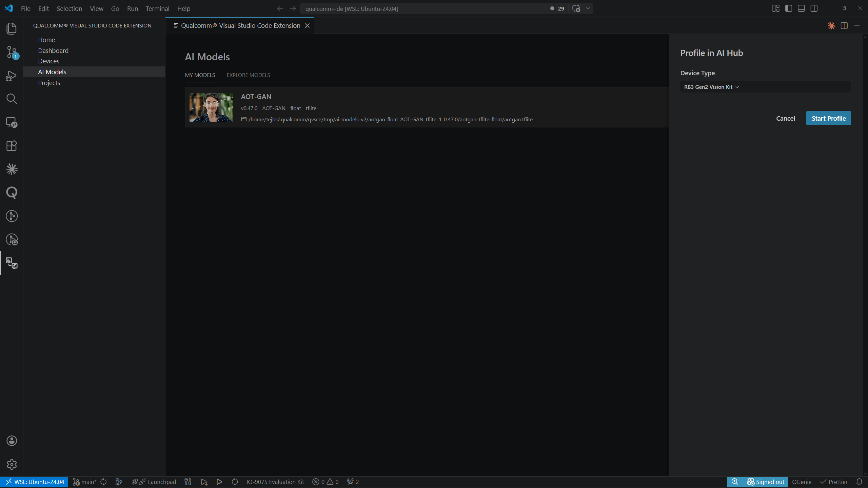
Task: Open notifications bell in status bar
Action: coord(859,482)
